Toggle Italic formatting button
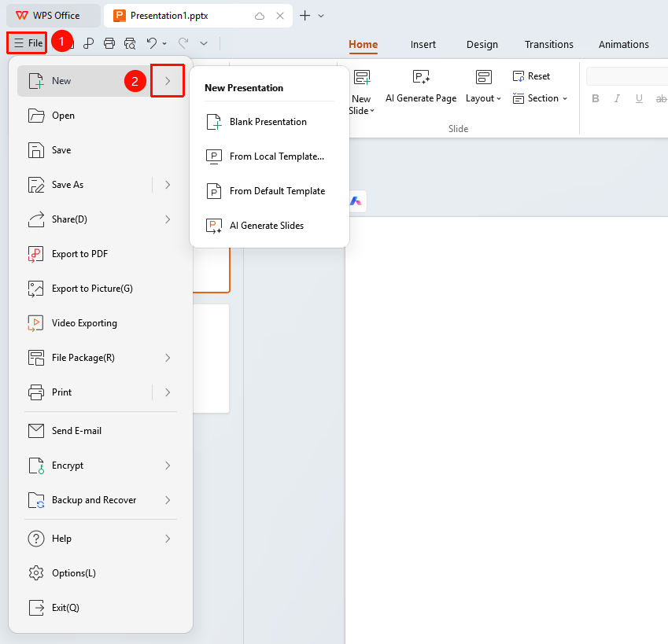Image resolution: width=668 pixels, height=644 pixels. 617,99
